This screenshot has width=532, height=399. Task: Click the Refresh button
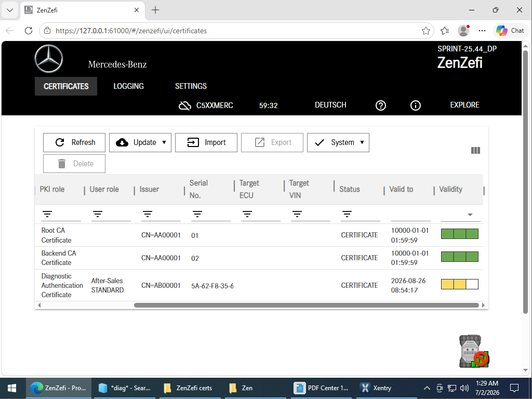[74, 142]
